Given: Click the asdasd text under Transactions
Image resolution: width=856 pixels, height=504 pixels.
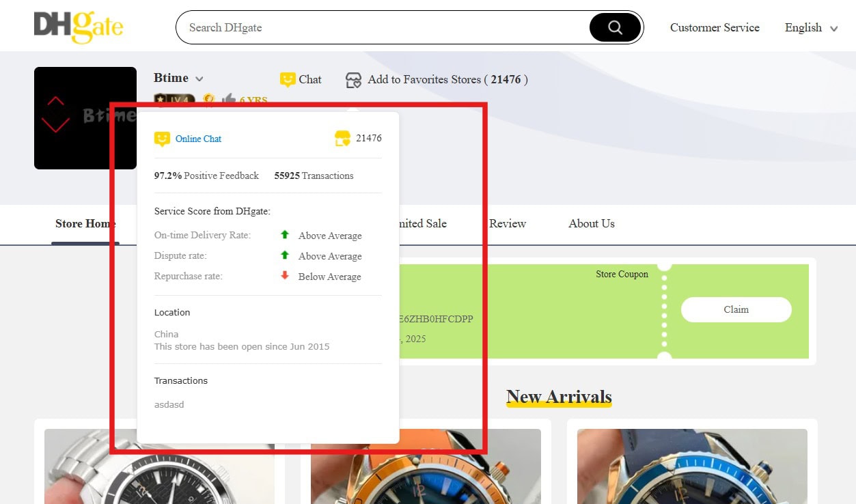Looking at the screenshot, I should coord(169,405).
